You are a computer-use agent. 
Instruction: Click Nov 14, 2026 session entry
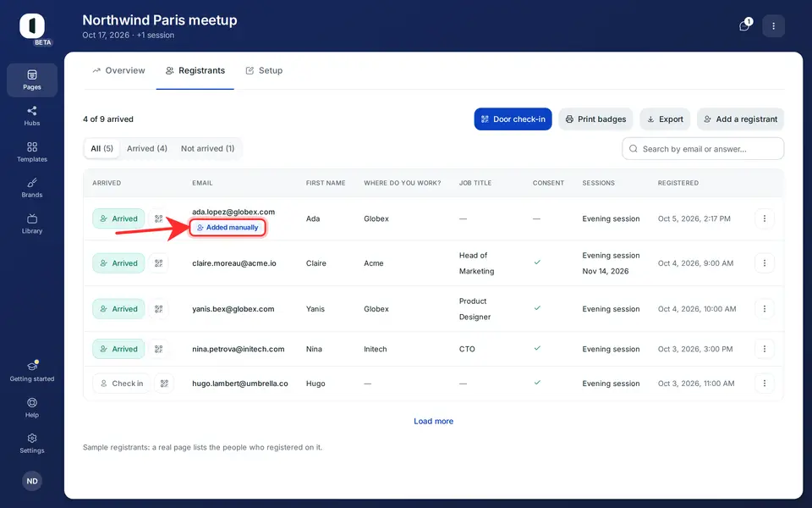606,271
